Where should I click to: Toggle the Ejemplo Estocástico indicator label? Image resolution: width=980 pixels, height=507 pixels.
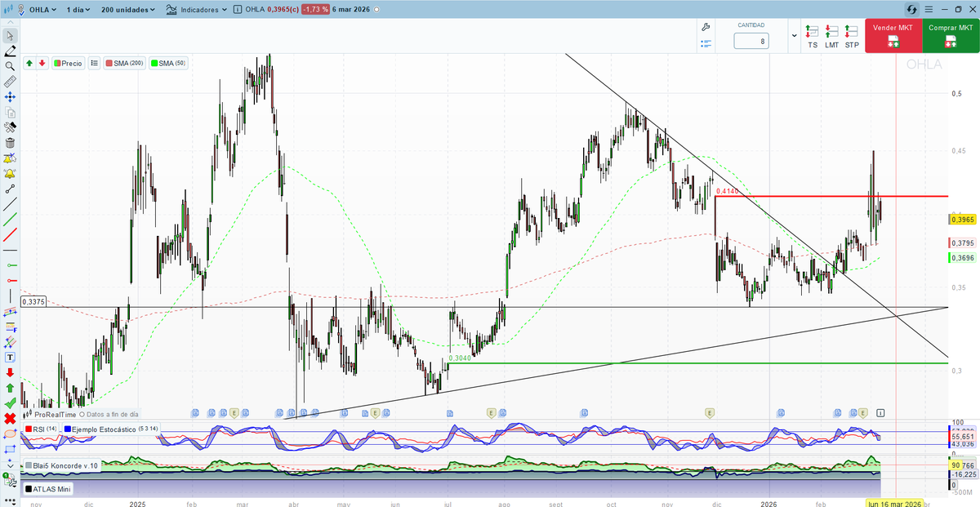(x=111, y=429)
